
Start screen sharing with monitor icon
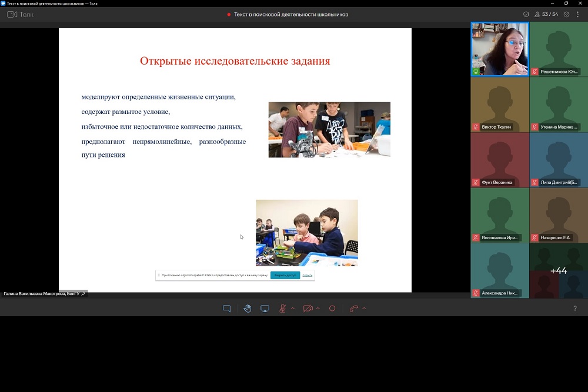(265, 309)
